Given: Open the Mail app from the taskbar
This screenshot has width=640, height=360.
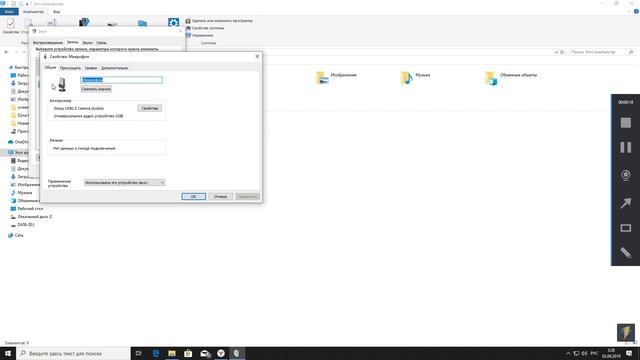Looking at the screenshot, I should (205, 353).
